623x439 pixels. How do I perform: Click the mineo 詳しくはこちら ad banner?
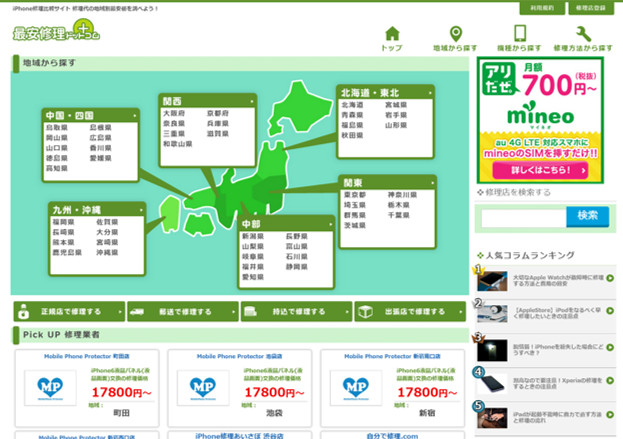click(541, 155)
